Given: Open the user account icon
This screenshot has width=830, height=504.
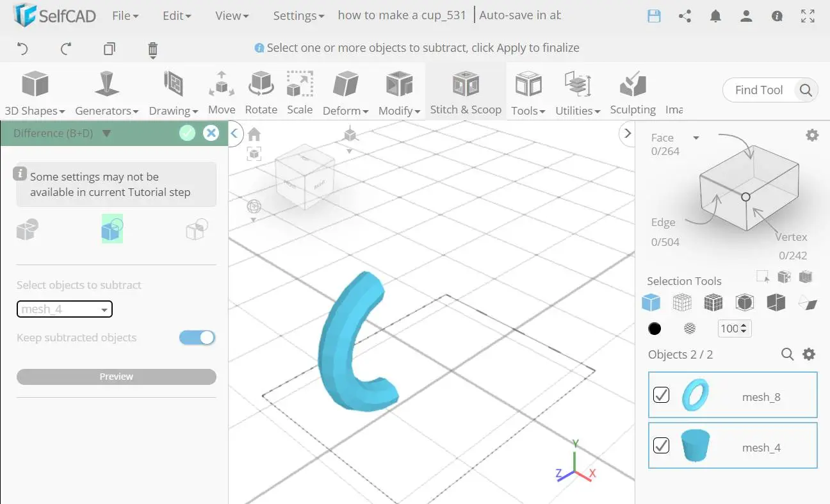Looking at the screenshot, I should pyautogui.click(x=746, y=17).
